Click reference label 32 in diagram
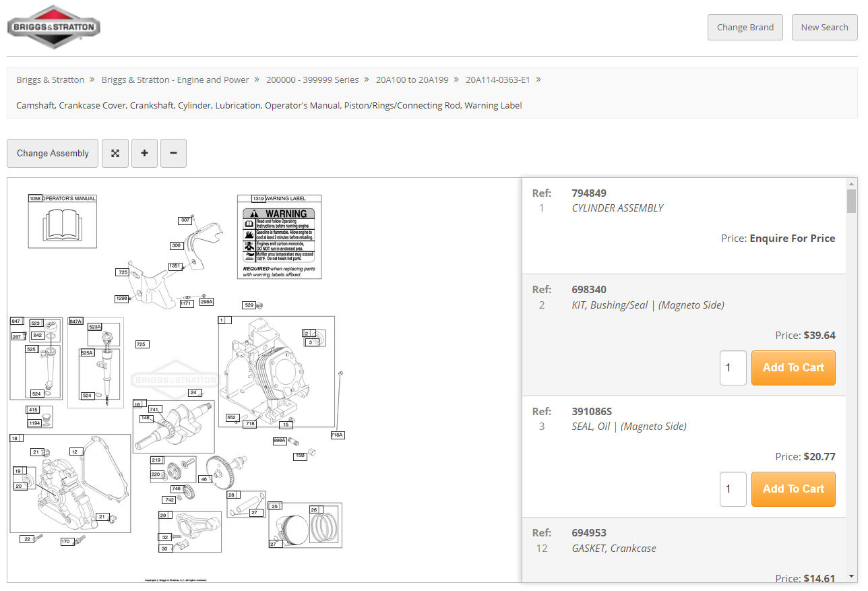 tap(164, 537)
